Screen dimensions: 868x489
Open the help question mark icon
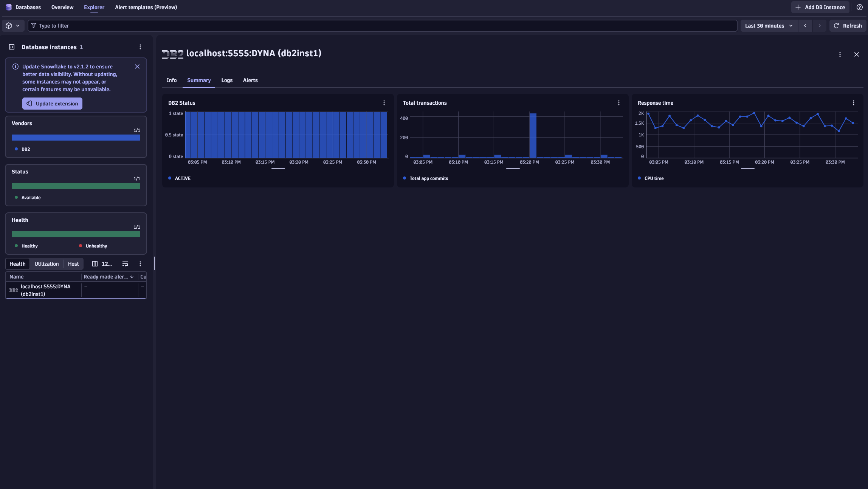[x=859, y=7]
